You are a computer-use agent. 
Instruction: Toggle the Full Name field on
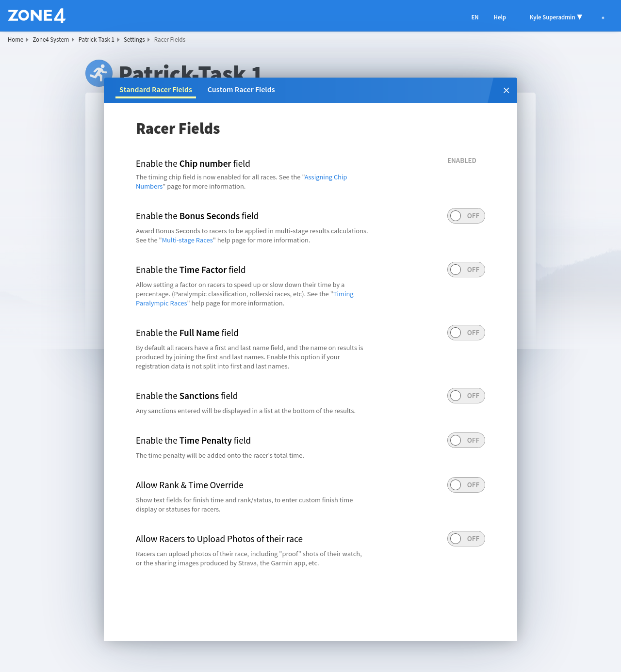466,333
